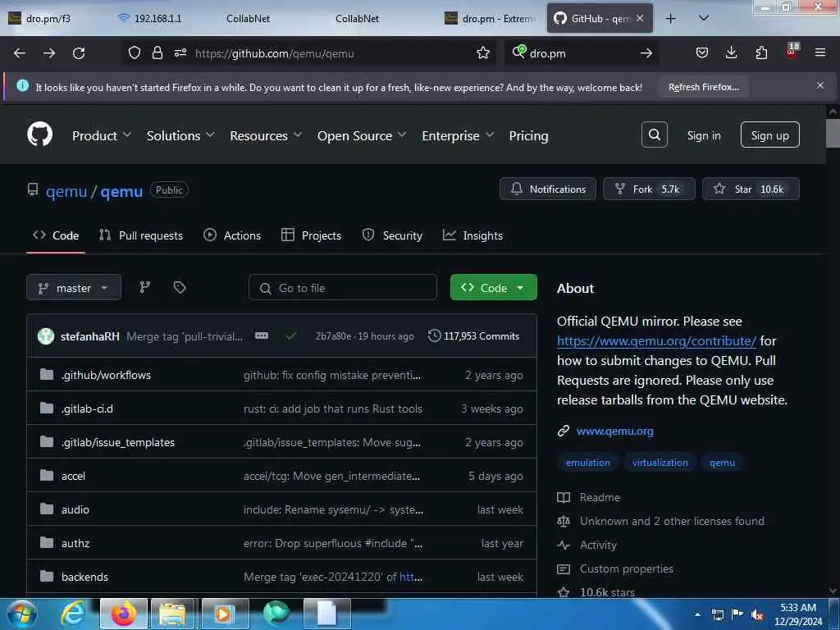
Task: Click the Firefox taskbar icon
Action: click(123, 614)
